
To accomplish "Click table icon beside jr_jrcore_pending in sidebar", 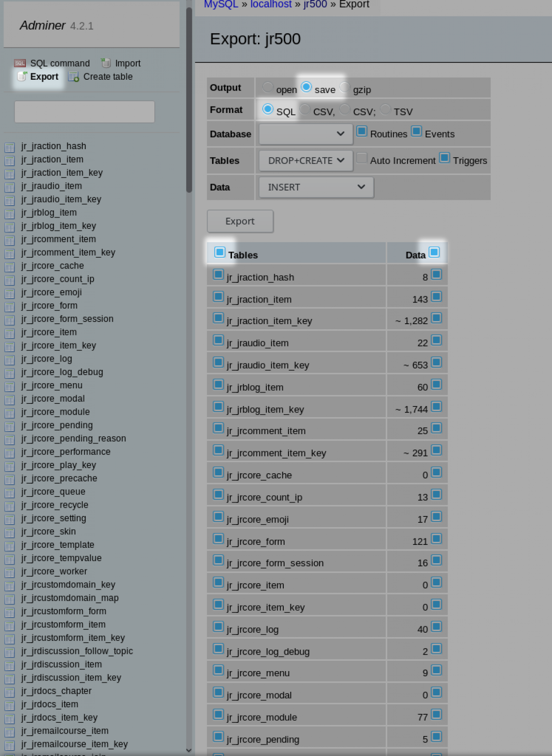I will pyautogui.click(x=10, y=427).
